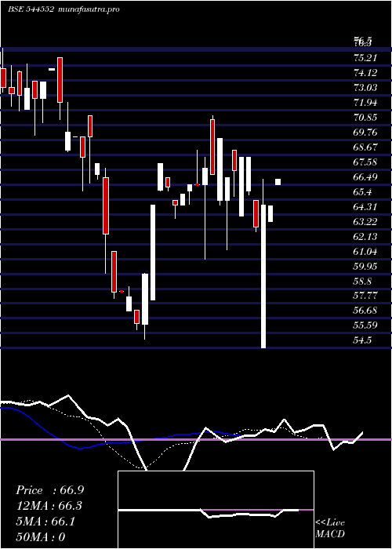Select the 70.85 price axis label
The height and width of the screenshot is (549, 392).
[x=366, y=118]
